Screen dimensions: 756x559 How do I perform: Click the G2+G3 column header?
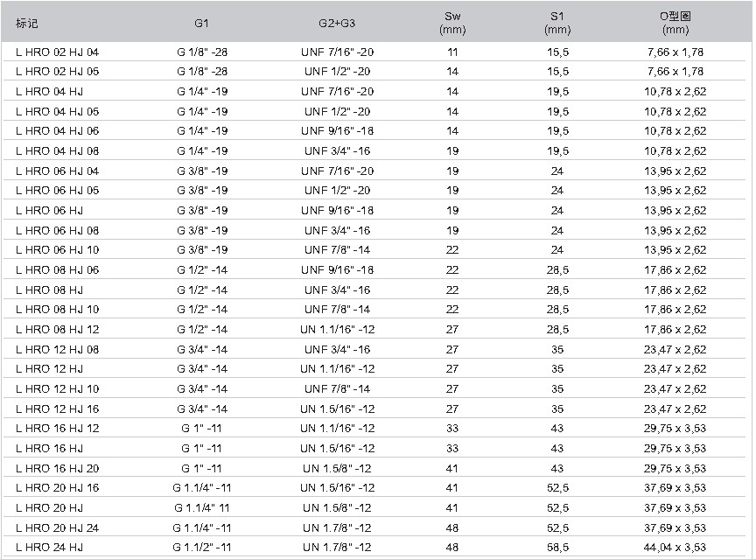point(337,23)
